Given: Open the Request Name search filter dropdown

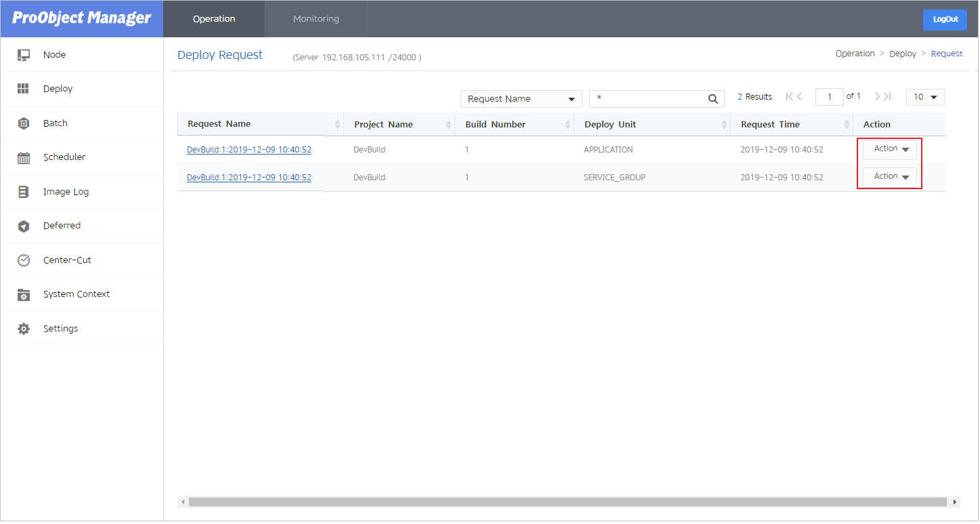Looking at the screenshot, I should [x=521, y=99].
